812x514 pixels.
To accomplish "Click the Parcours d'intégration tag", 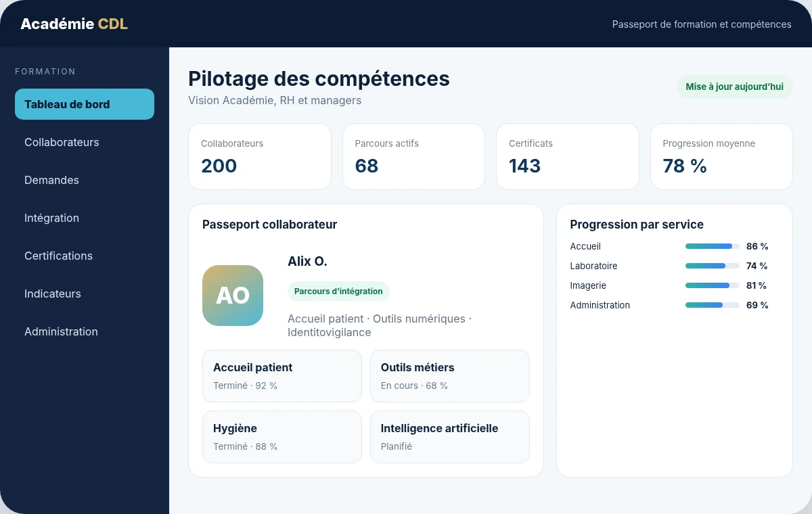I will click(338, 291).
